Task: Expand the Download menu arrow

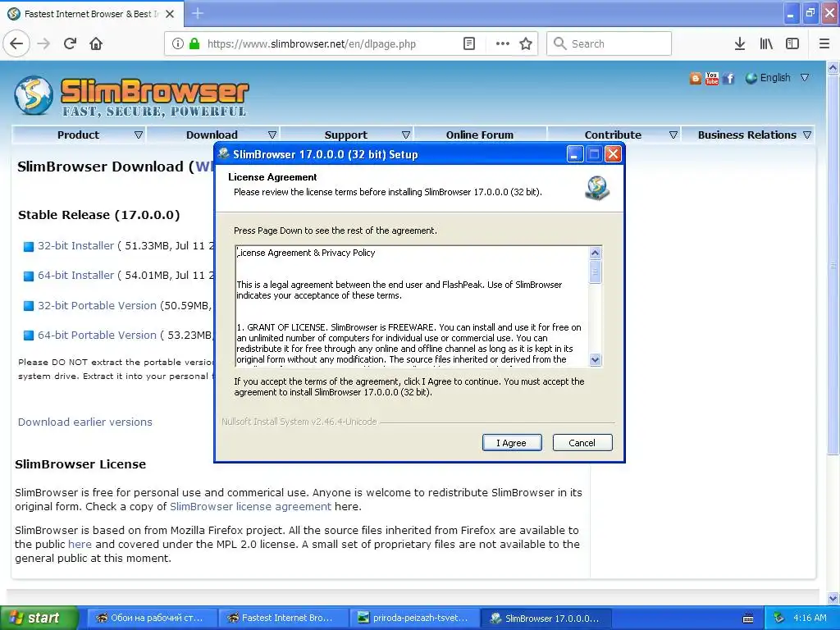Action: coord(272,135)
